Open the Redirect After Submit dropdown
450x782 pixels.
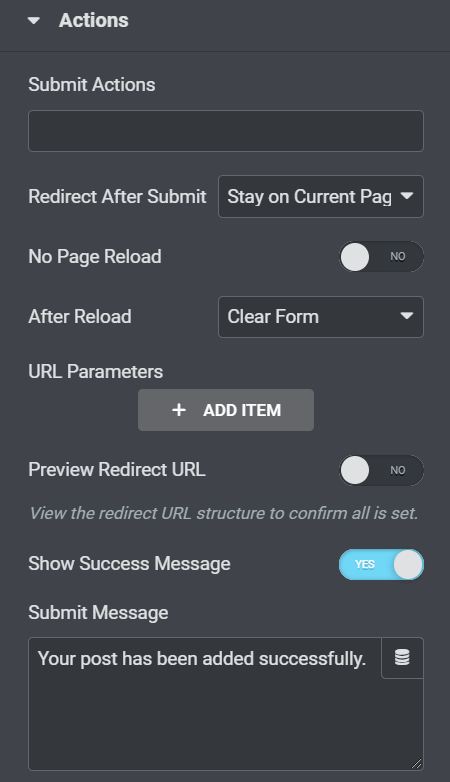321,196
